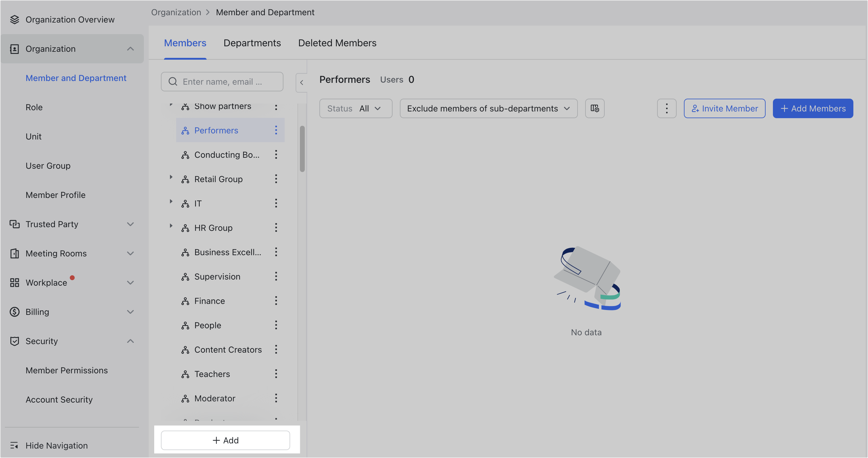Open Member Permissions under Security
Screen dimensions: 868x458
pos(67,370)
